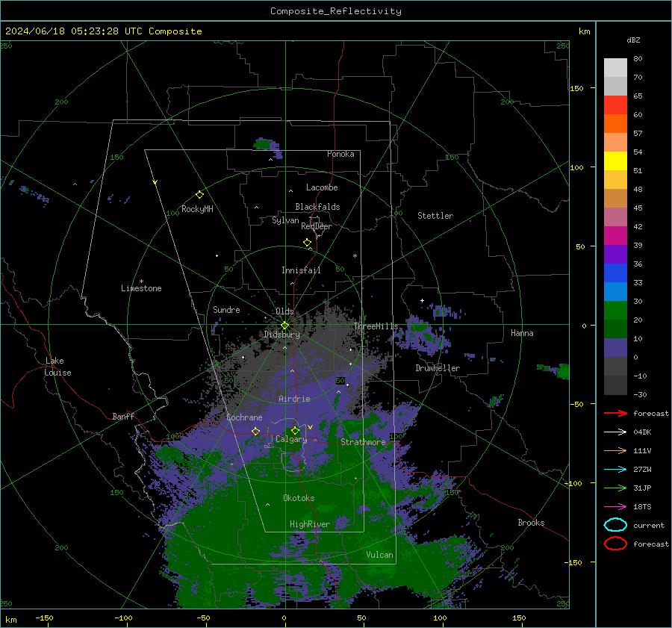
Task: Click the Airdrie city label
Action: [294, 399]
